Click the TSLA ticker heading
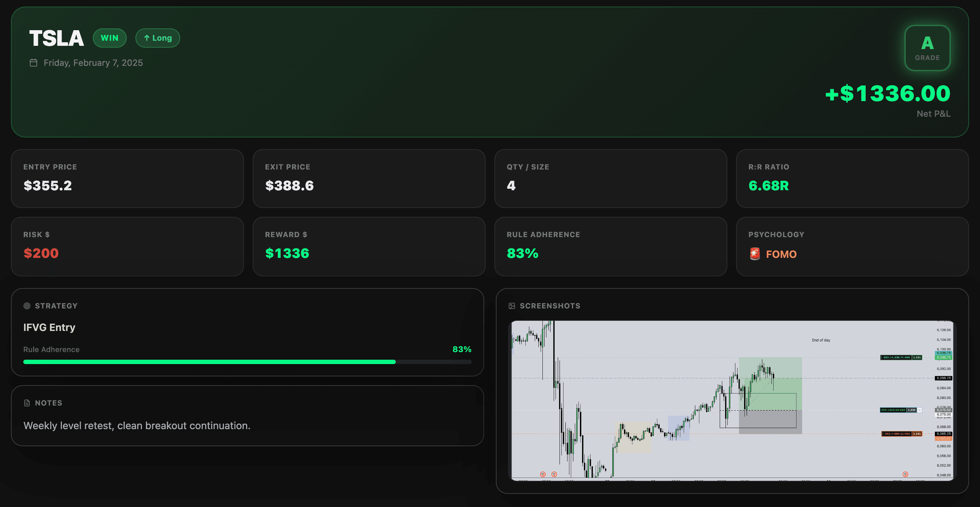Image resolution: width=980 pixels, height=507 pixels. [57, 39]
